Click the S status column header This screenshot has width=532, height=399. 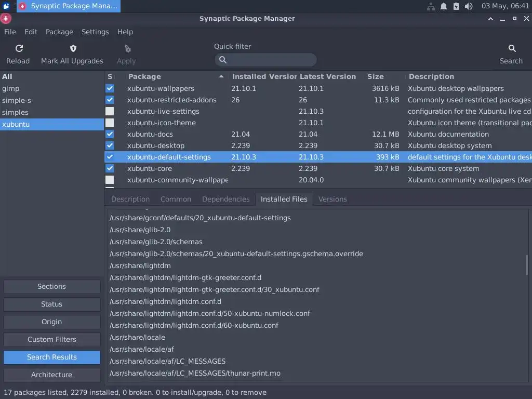point(110,77)
